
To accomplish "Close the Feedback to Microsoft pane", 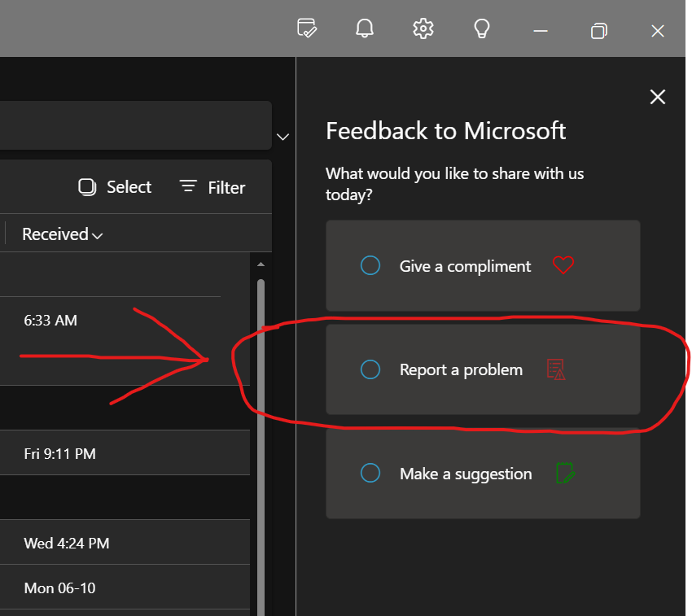I will coord(658,97).
